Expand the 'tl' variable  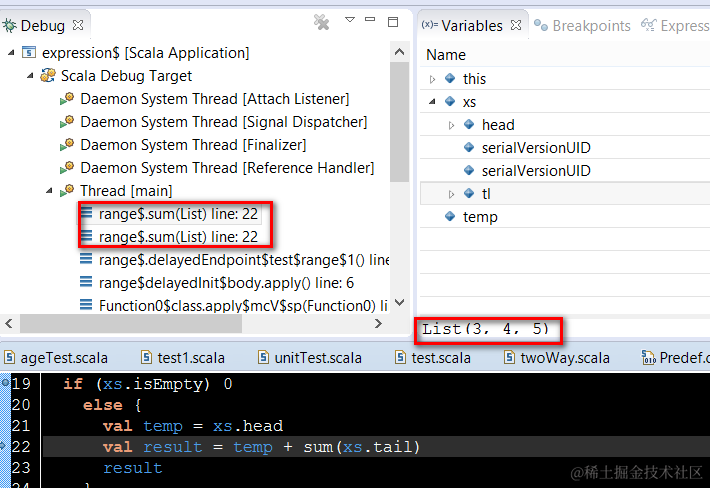click(451, 194)
